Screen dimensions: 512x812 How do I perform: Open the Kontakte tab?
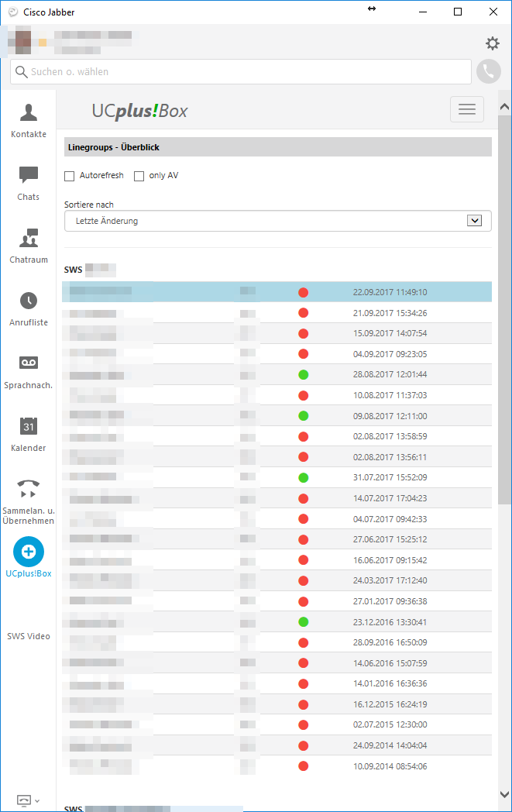click(x=29, y=121)
